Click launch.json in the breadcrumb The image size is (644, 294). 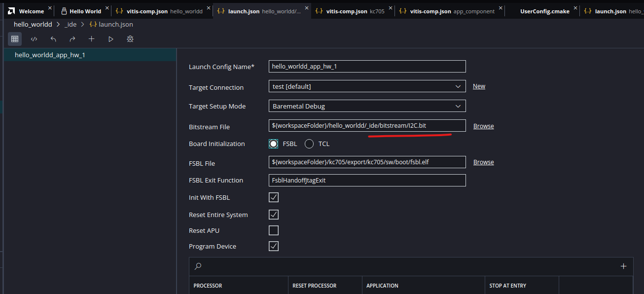116,24
